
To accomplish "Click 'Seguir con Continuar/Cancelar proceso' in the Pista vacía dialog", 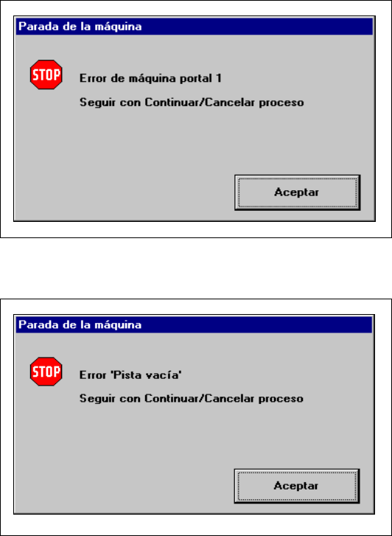I will [192, 398].
